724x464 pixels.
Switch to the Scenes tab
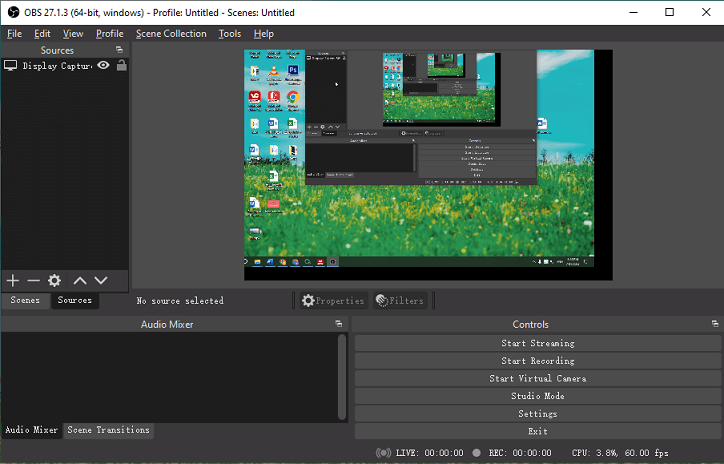click(25, 300)
